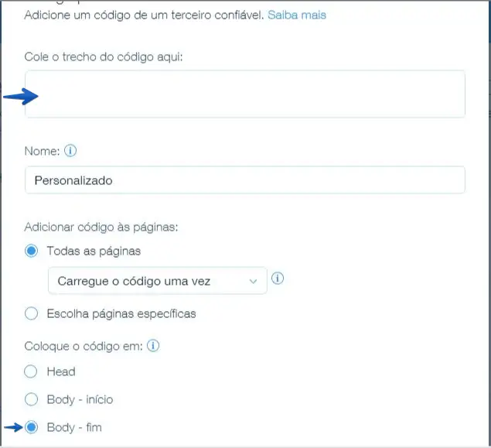Select the 'Body - fim' radio button
The width and height of the screenshot is (491, 448).
[x=31, y=427]
